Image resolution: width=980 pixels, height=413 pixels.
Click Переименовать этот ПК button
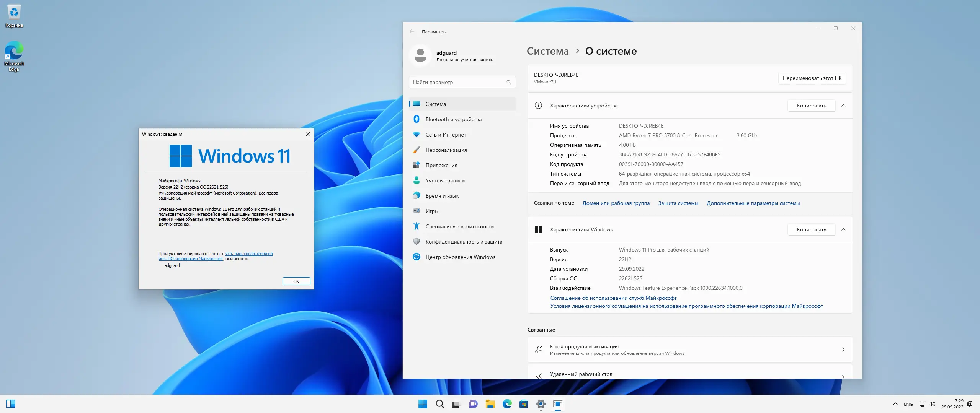point(812,78)
